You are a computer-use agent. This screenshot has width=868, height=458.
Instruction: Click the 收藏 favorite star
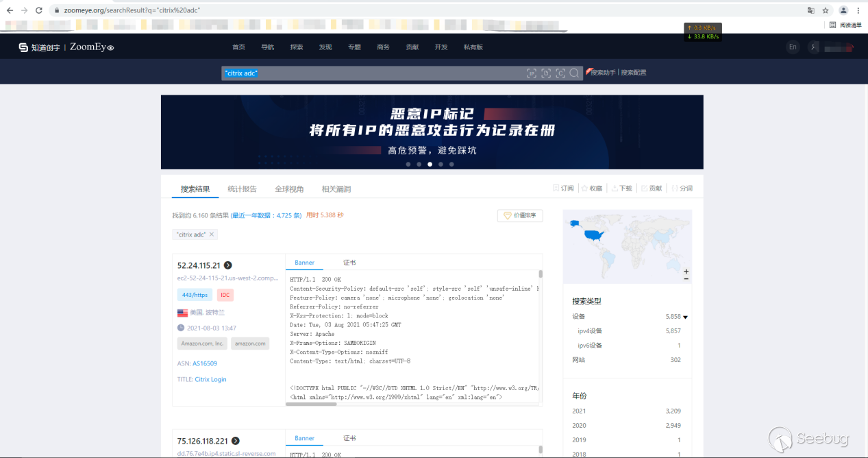click(584, 189)
